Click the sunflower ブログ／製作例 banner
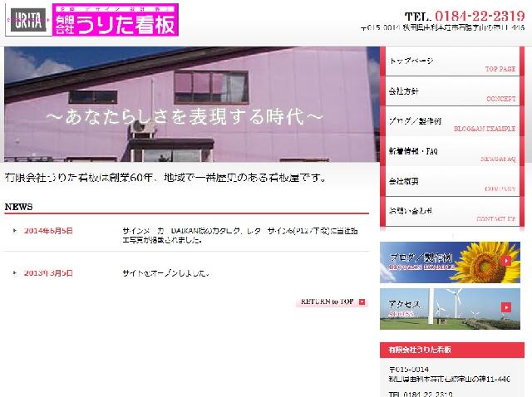Screen dimensions: 532x397 coord(450,262)
